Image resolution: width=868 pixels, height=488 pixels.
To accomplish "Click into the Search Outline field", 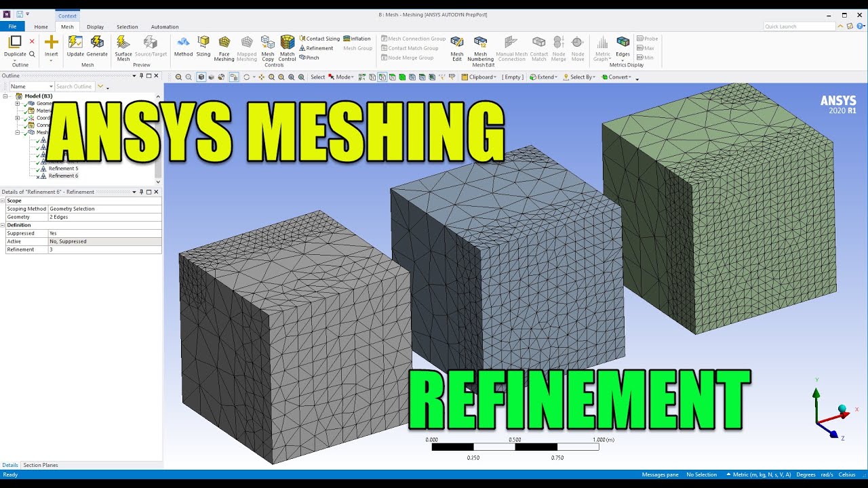I will 75,87.
